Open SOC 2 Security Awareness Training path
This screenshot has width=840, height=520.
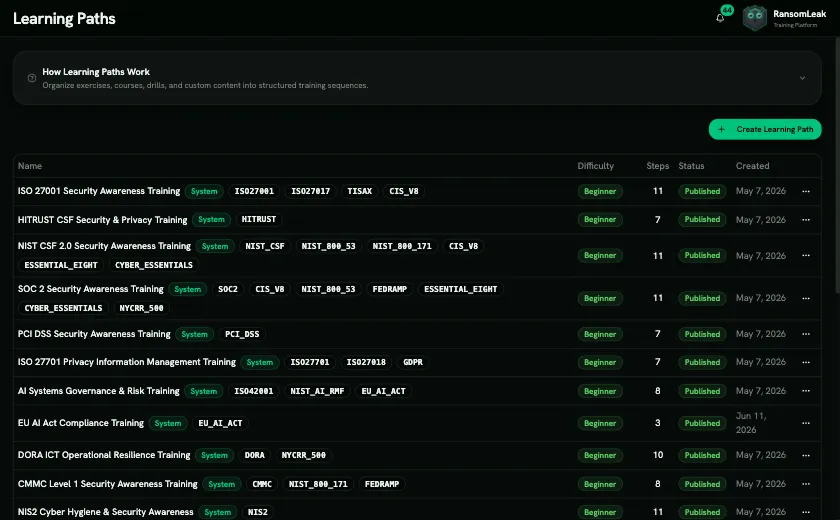(91, 289)
